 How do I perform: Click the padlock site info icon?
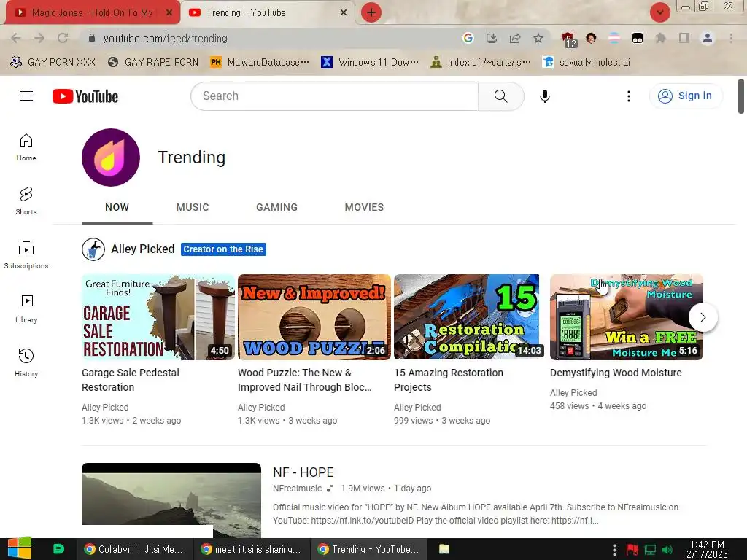[x=92, y=38]
